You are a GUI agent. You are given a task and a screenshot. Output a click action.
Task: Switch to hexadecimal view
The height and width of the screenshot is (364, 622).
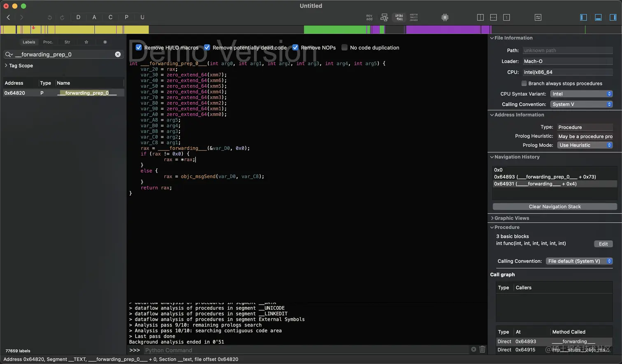pyautogui.click(x=414, y=17)
